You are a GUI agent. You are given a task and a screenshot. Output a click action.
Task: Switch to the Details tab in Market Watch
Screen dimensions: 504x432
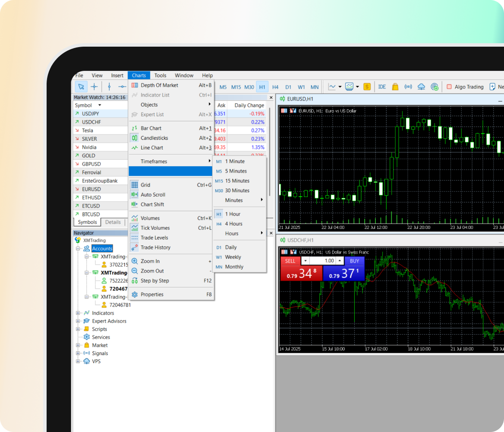(113, 222)
